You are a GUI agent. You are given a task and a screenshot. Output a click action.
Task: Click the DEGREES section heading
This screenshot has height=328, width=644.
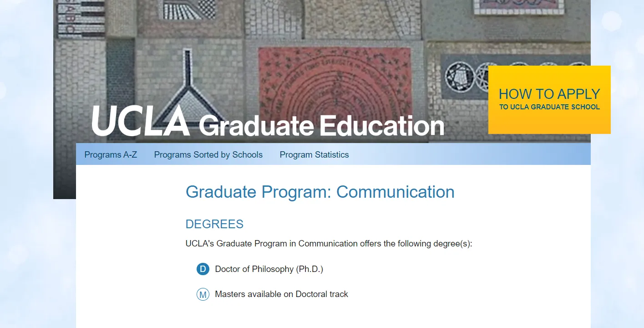[214, 224]
